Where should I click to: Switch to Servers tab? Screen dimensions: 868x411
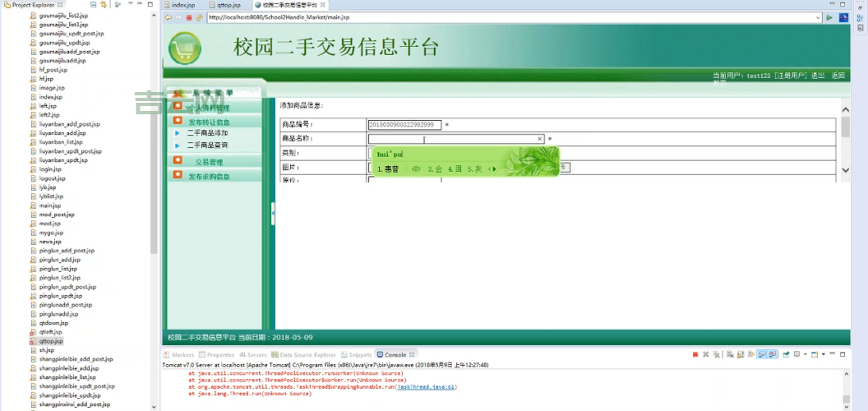point(253,354)
